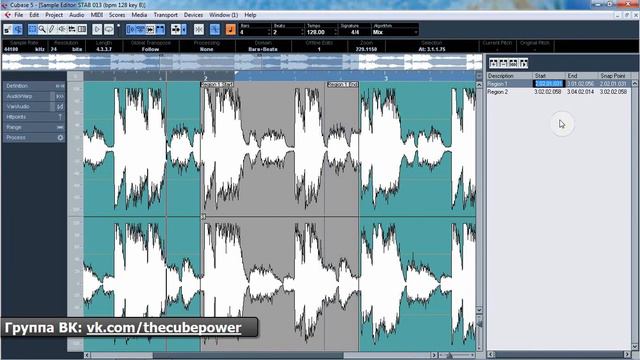Open the Window (1) menu
The image size is (640, 360).
click(223, 15)
